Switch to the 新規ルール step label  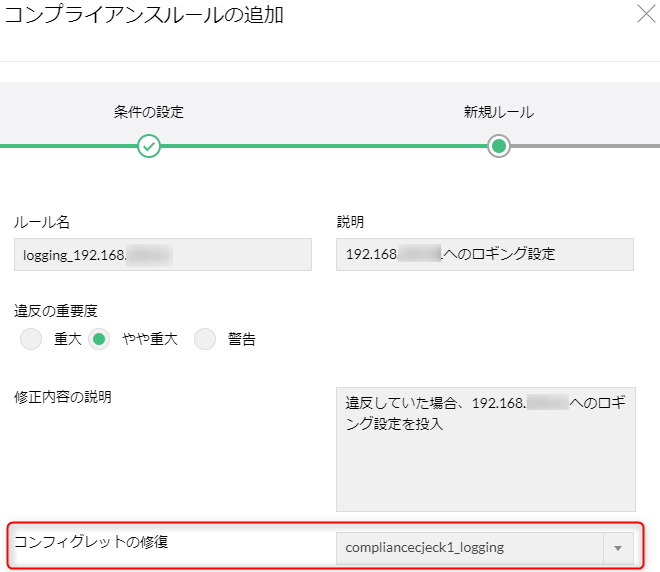498,112
